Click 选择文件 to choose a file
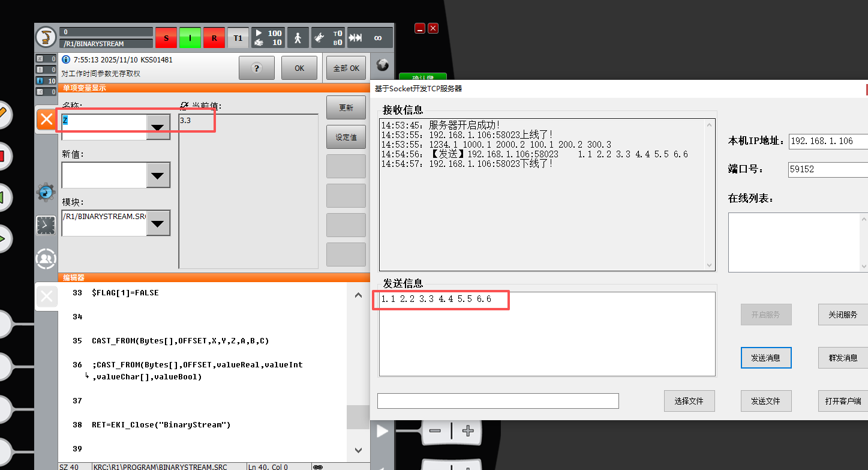868x470 pixels. (689, 401)
